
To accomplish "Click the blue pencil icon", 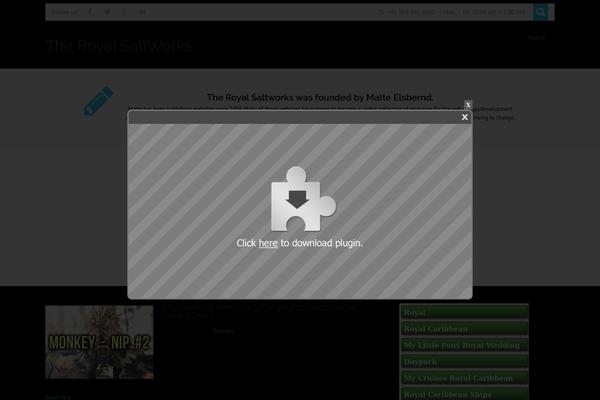I will click(98, 101).
